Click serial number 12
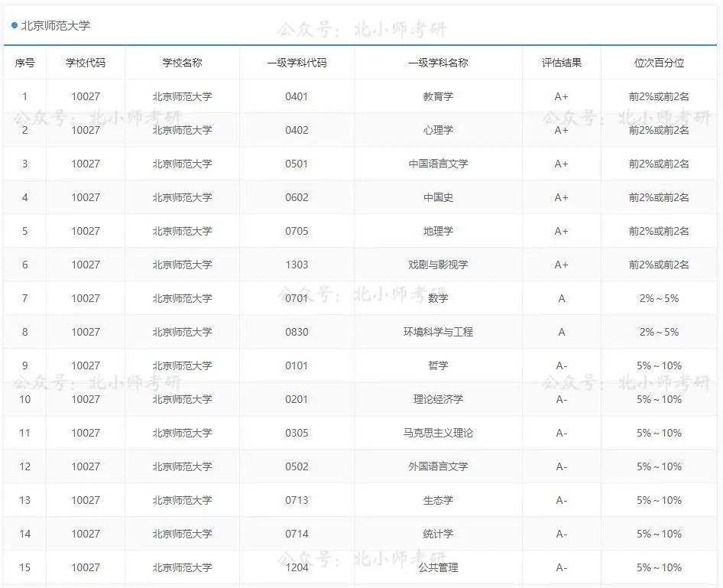 tap(25, 466)
